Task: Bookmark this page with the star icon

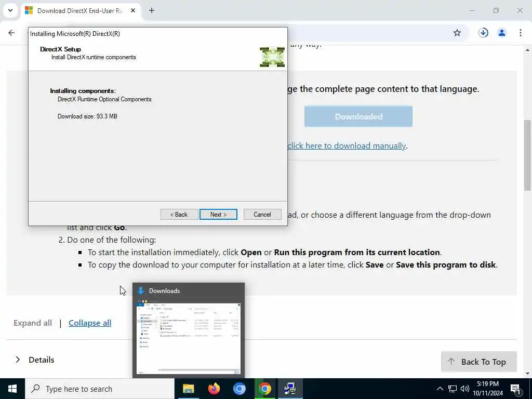Action: (x=457, y=33)
